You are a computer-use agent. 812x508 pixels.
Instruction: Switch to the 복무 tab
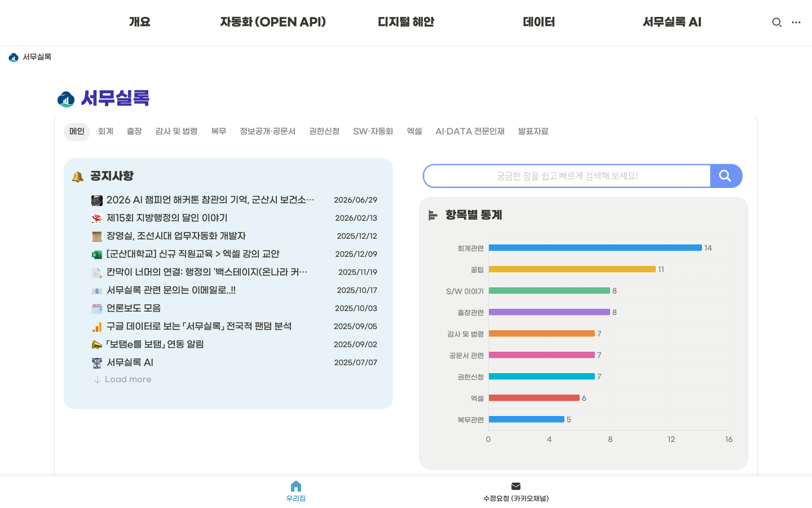point(219,132)
